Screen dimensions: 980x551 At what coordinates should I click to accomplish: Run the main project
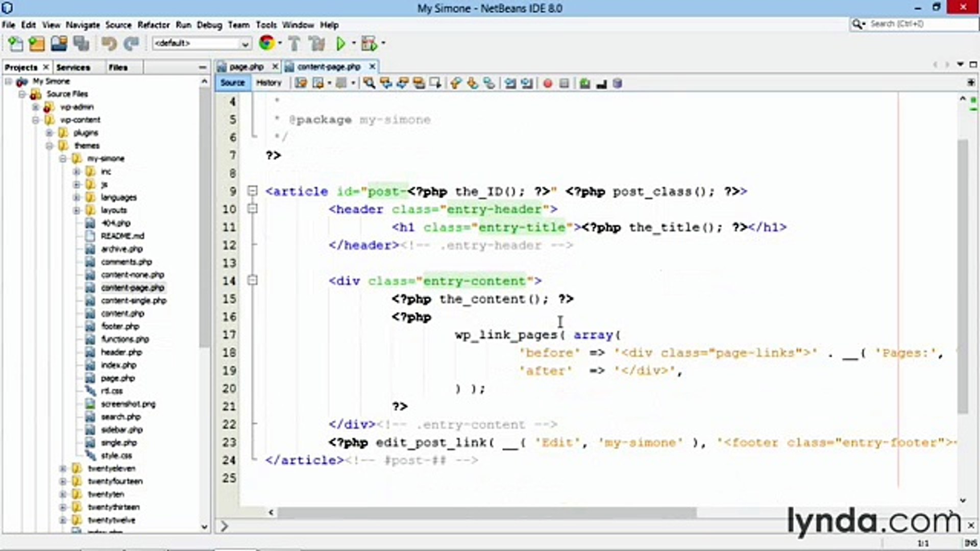(x=340, y=43)
